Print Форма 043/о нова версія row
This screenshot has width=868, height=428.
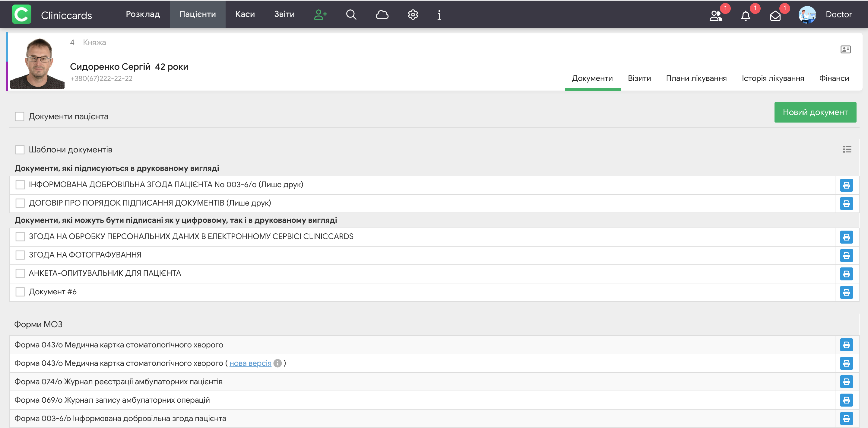pos(846,363)
